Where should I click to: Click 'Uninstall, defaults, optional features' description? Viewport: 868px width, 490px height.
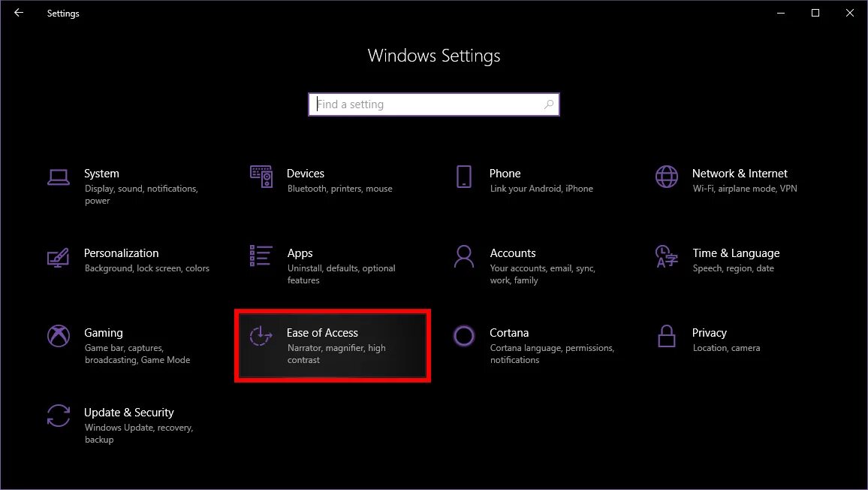click(x=341, y=274)
